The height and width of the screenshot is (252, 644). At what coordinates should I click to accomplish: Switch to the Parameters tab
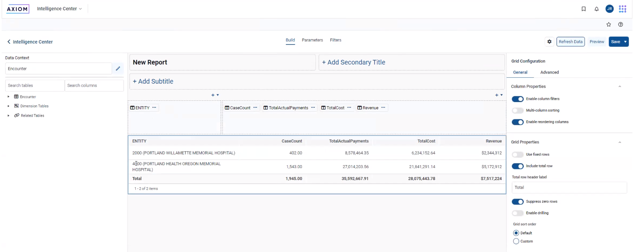click(312, 40)
